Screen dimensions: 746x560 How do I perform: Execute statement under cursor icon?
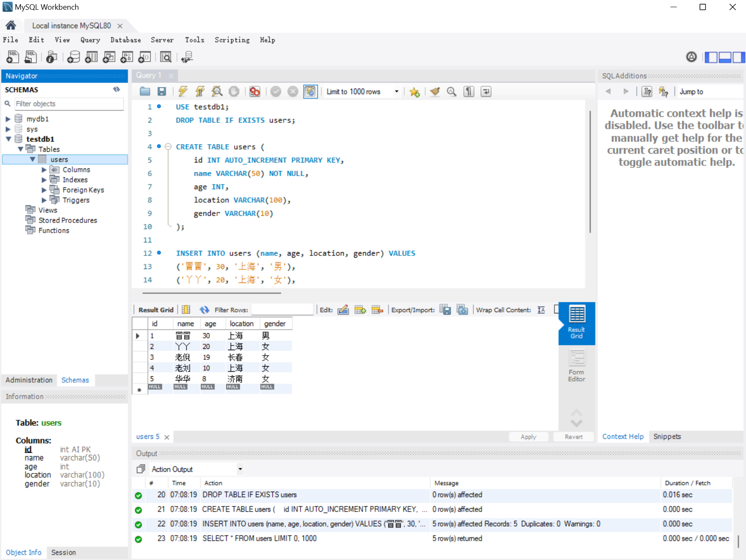200,91
